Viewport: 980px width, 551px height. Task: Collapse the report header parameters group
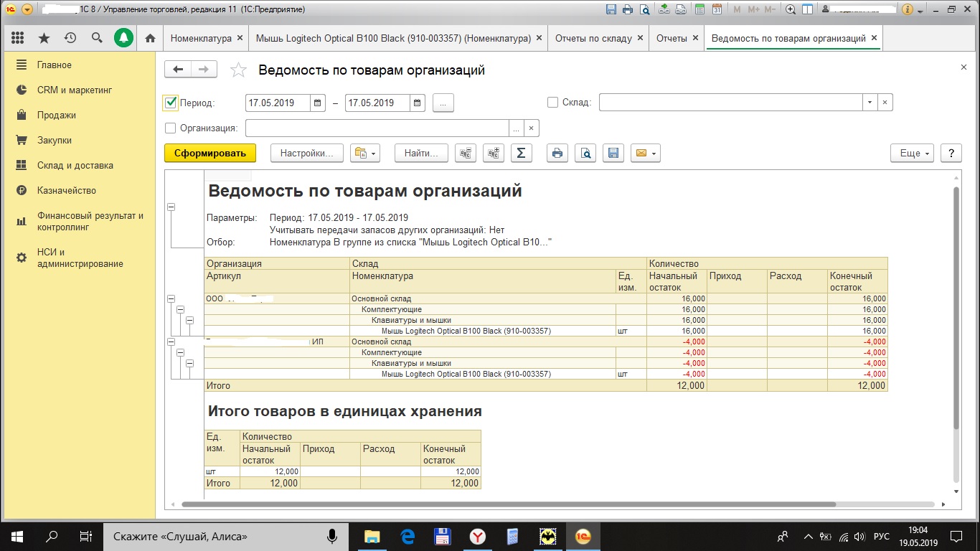point(171,207)
